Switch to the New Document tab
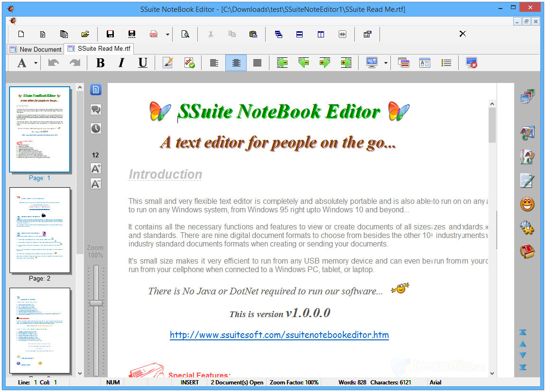This screenshot has width=546, height=392. tap(36, 49)
